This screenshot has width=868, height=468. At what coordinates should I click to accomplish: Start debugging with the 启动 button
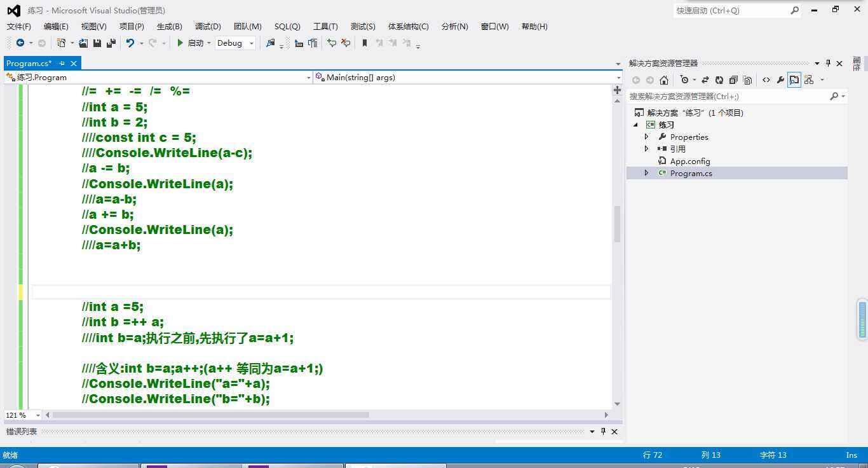click(190, 43)
